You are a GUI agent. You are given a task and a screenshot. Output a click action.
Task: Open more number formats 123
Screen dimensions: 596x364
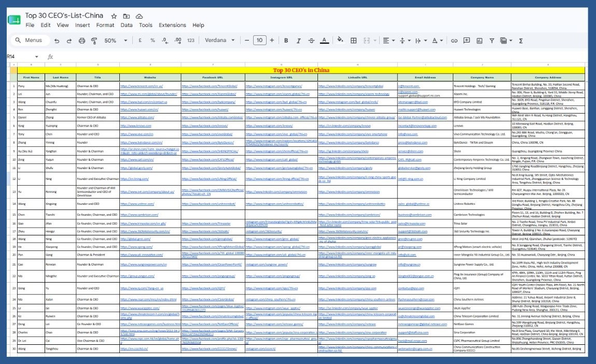pyautogui.click(x=191, y=40)
